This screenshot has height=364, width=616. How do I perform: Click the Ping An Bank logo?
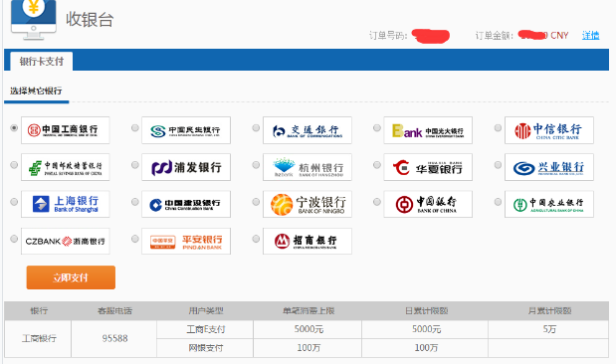point(186,241)
